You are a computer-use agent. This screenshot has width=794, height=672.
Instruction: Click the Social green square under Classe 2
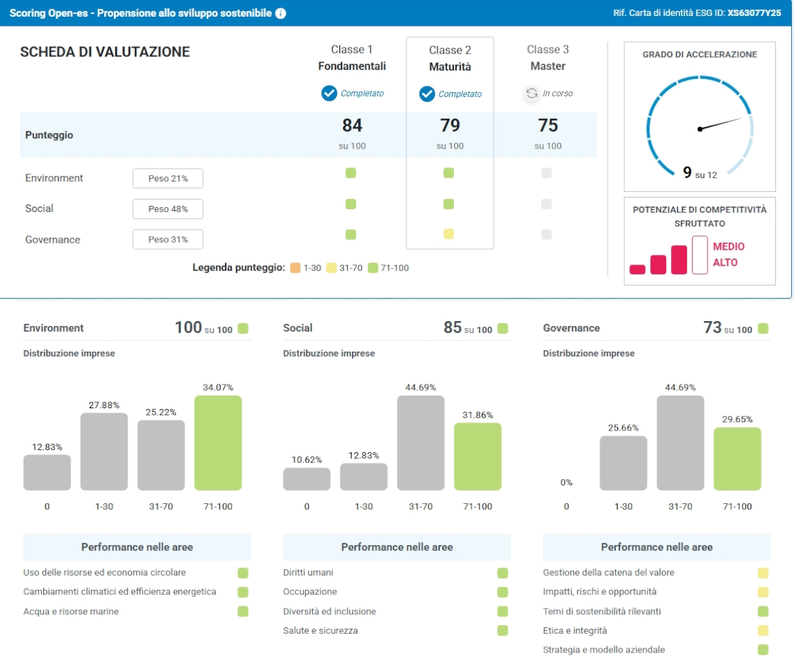(x=448, y=204)
